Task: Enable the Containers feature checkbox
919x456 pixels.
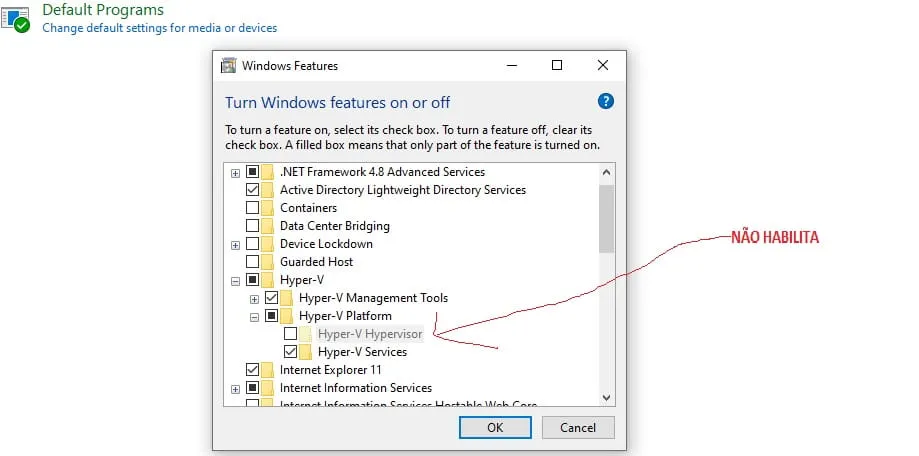Action: [252, 208]
